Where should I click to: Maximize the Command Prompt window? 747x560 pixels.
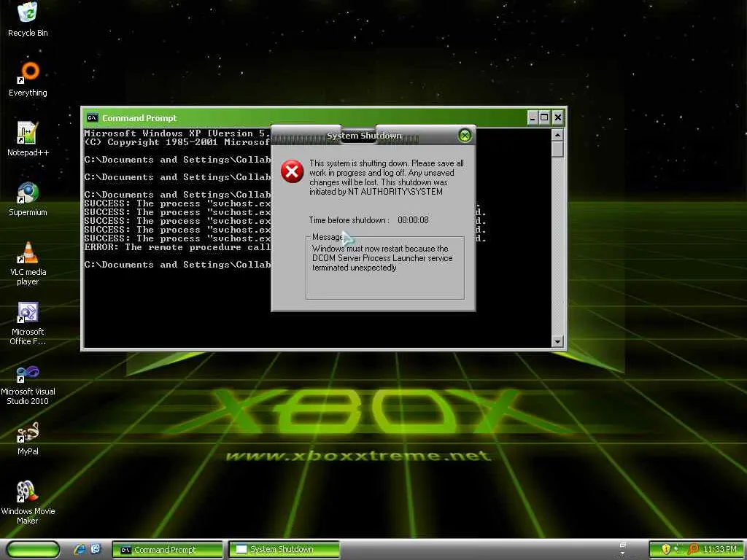(x=545, y=117)
